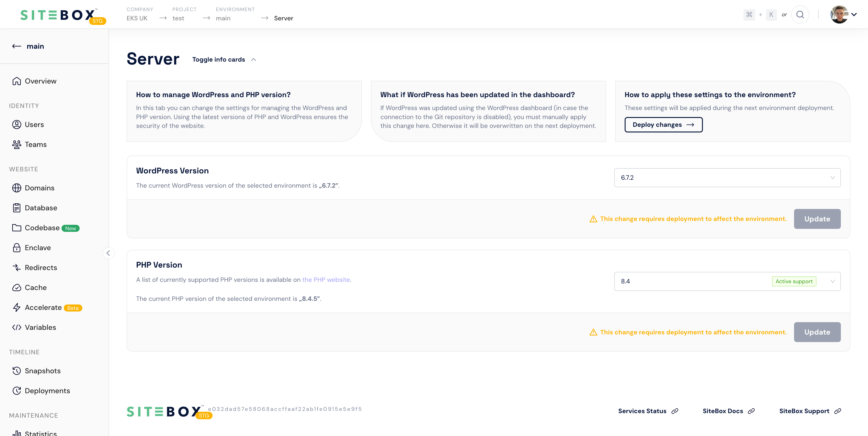Click PHP section warning triangle icon

point(593,332)
